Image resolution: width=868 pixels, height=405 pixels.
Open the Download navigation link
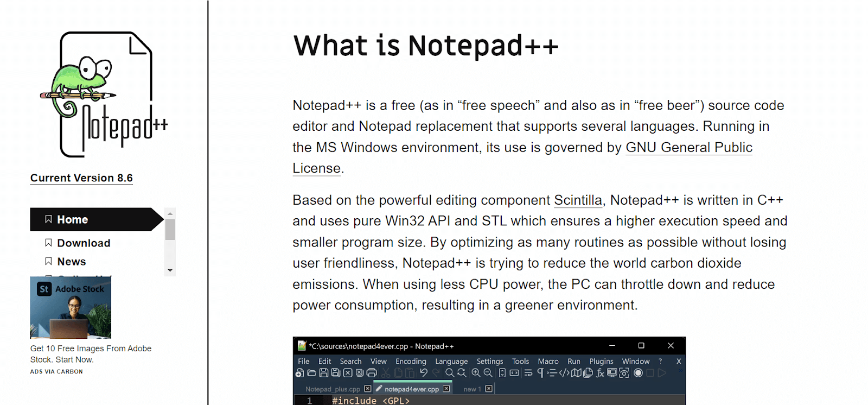84,243
